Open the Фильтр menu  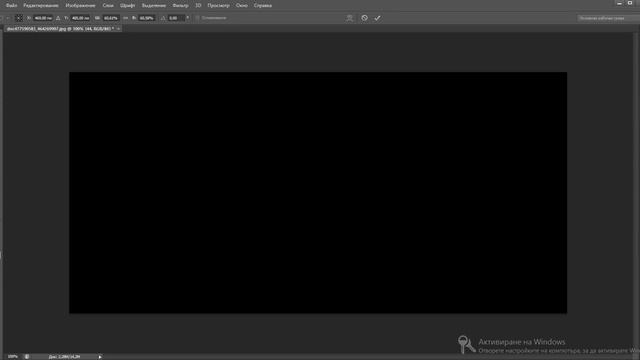point(180,6)
